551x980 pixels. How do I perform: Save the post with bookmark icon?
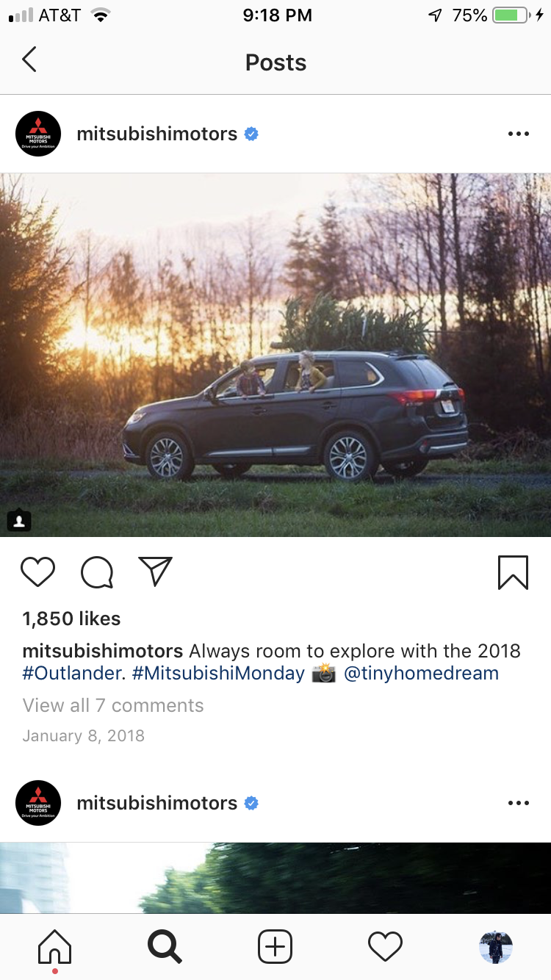(x=513, y=572)
